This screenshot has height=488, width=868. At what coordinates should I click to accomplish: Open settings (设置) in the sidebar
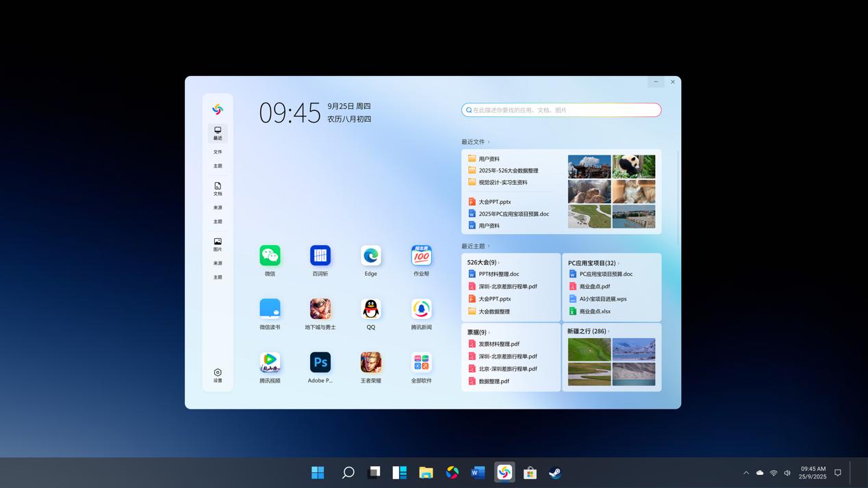218,376
